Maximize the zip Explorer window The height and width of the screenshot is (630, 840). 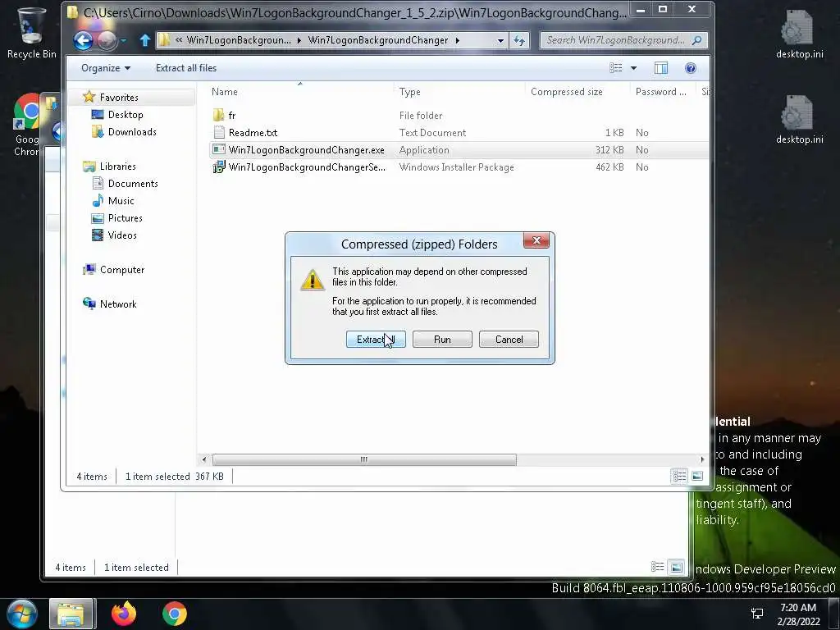(x=663, y=9)
